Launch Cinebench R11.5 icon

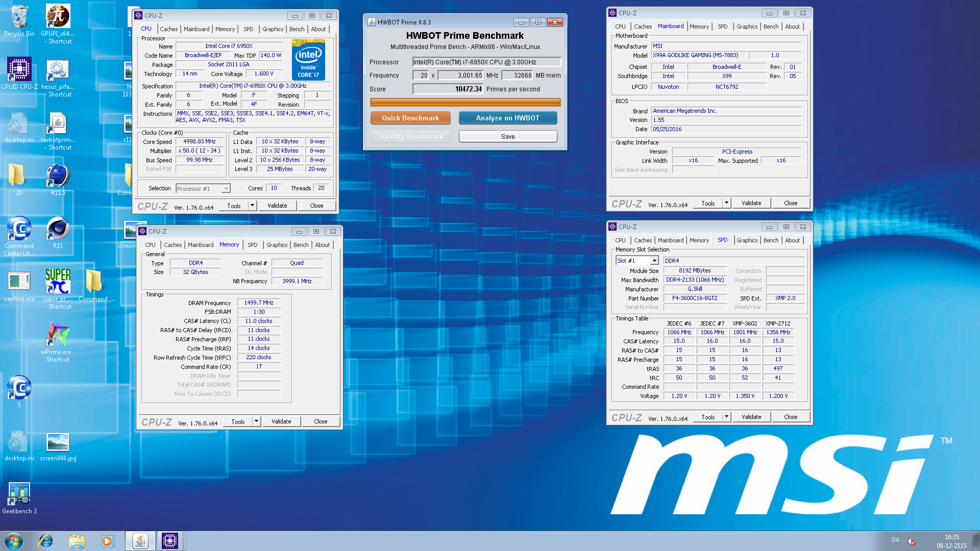tap(58, 179)
